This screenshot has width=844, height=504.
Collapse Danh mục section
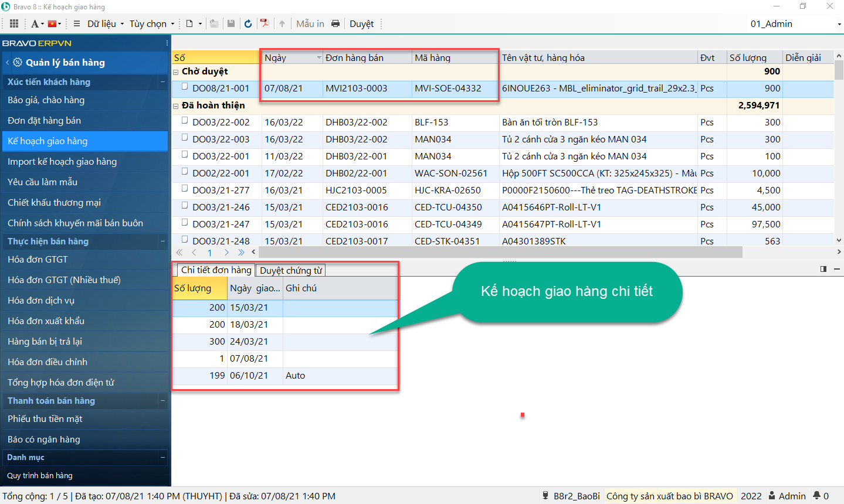tap(162, 457)
